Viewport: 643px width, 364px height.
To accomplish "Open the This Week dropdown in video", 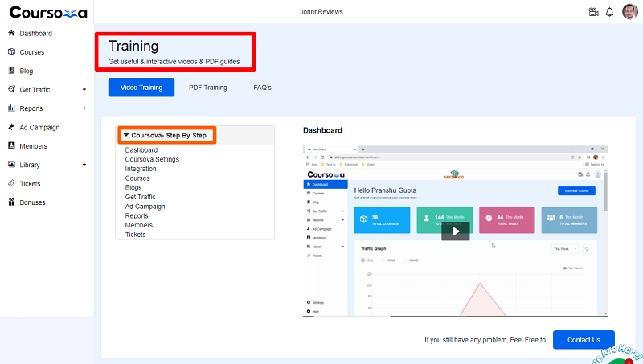I will tap(565, 249).
